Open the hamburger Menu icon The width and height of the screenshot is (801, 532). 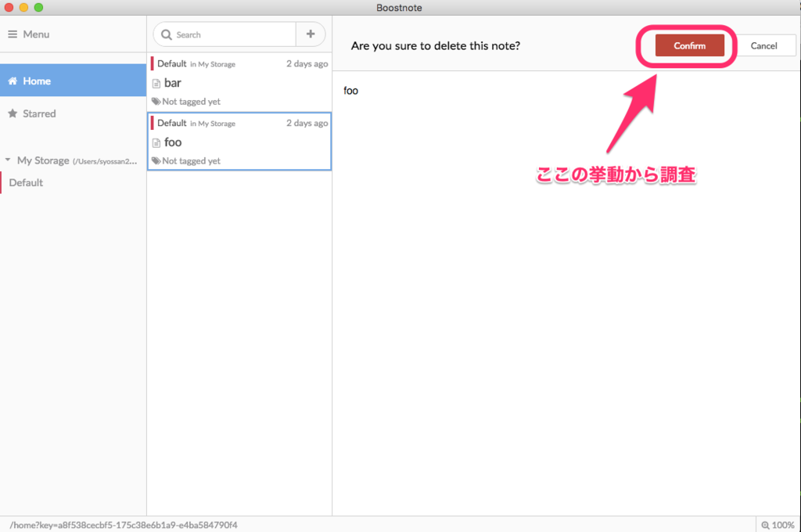(13, 34)
